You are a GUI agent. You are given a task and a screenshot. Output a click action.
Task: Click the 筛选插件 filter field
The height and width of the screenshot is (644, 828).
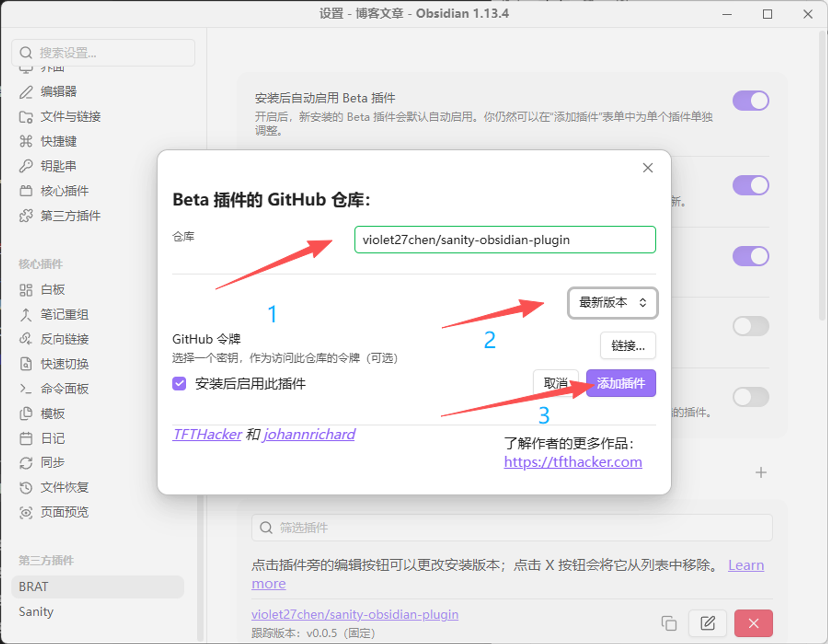point(512,528)
